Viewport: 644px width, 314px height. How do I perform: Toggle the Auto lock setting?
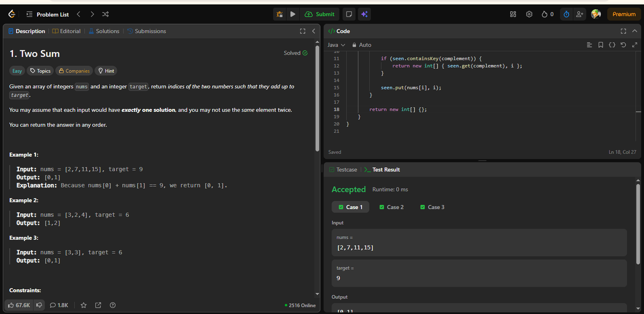click(362, 45)
